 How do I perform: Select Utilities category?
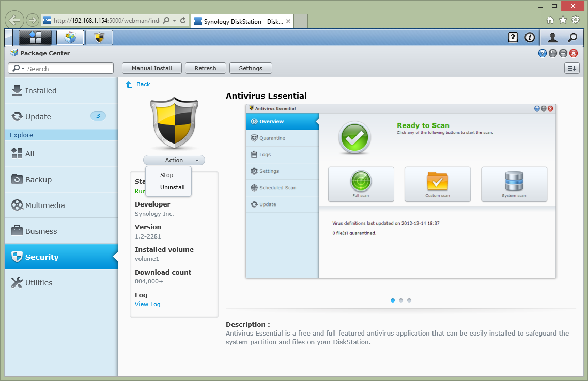click(x=61, y=283)
